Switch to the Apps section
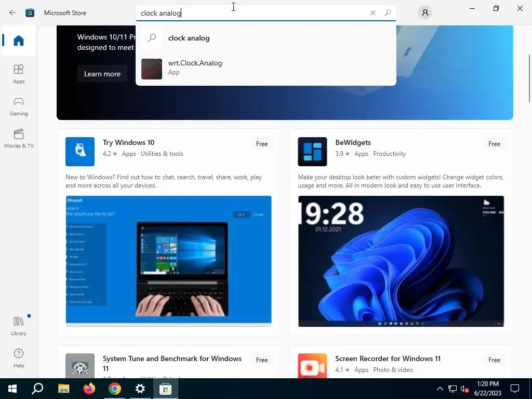This screenshot has height=399, width=532. tap(19, 74)
